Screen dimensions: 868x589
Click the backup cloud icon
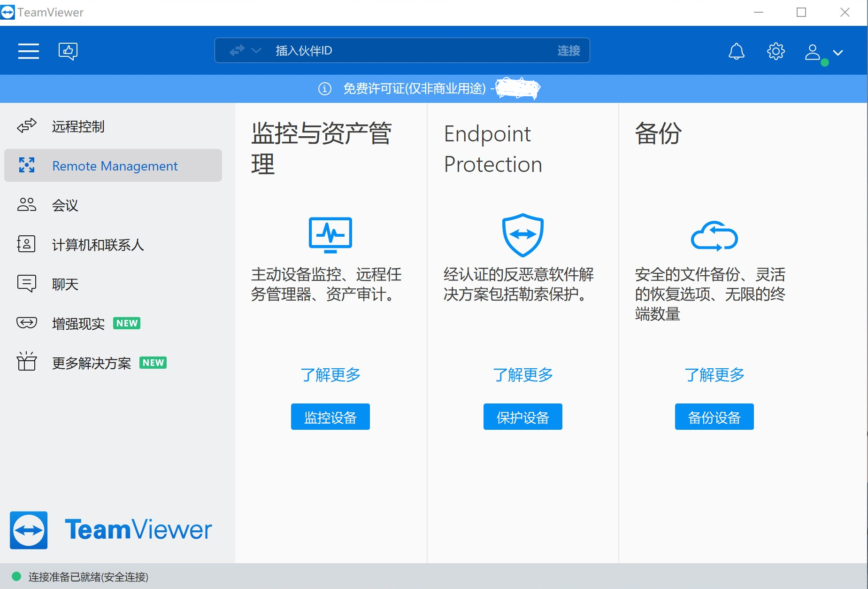tap(714, 236)
